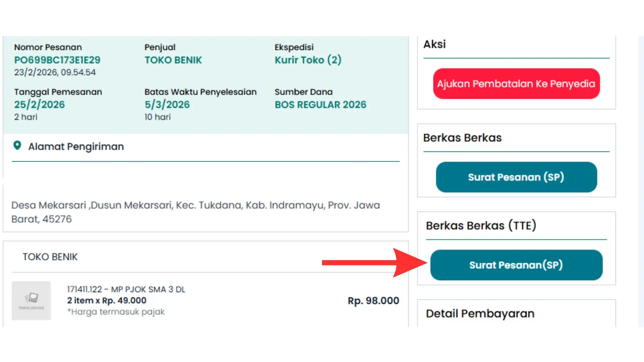
Task: Click the location pin icon beside Alamat Pengiriman
Action: pyautogui.click(x=17, y=145)
